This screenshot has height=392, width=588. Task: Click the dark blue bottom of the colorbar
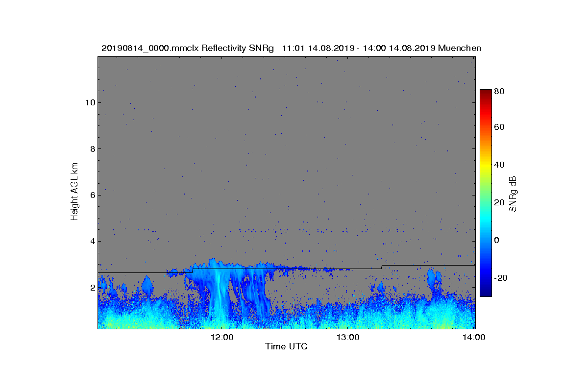coord(485,293)
